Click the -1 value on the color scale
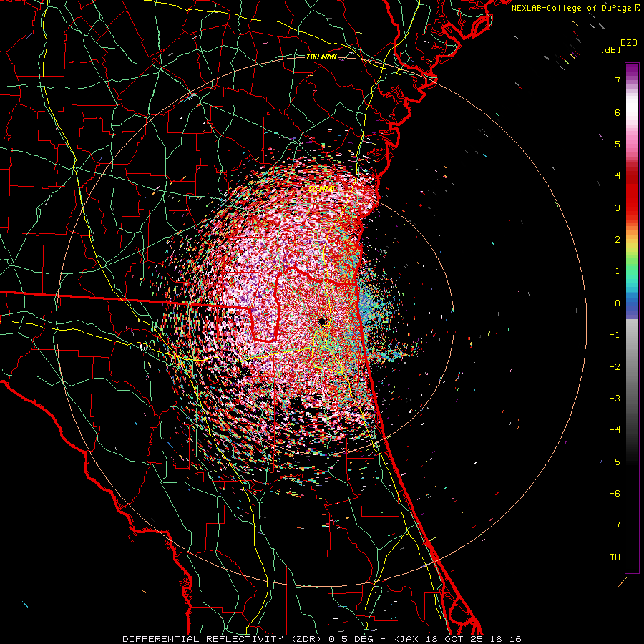Viewport: 644px width, 644px height. click(x=615, y=335)
